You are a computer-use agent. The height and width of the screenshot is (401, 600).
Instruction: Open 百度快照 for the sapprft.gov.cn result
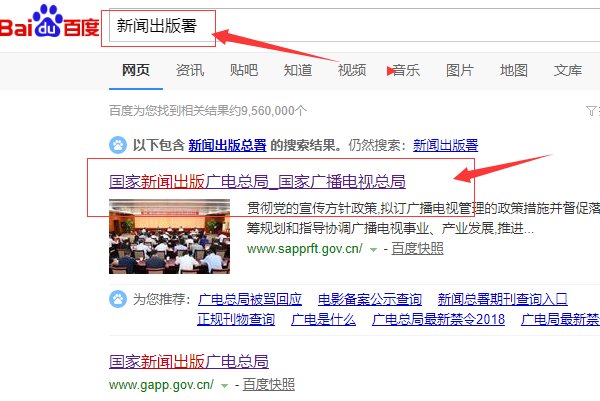coord(417,249)
